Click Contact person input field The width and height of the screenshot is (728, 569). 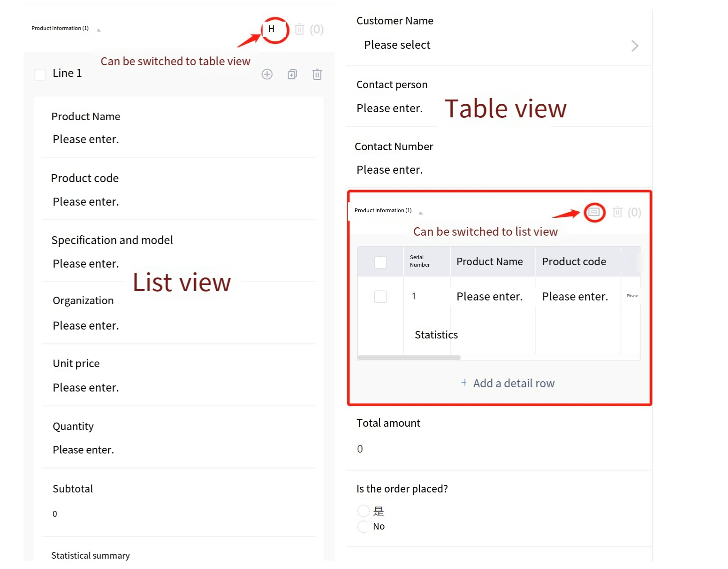coord(389,108)
